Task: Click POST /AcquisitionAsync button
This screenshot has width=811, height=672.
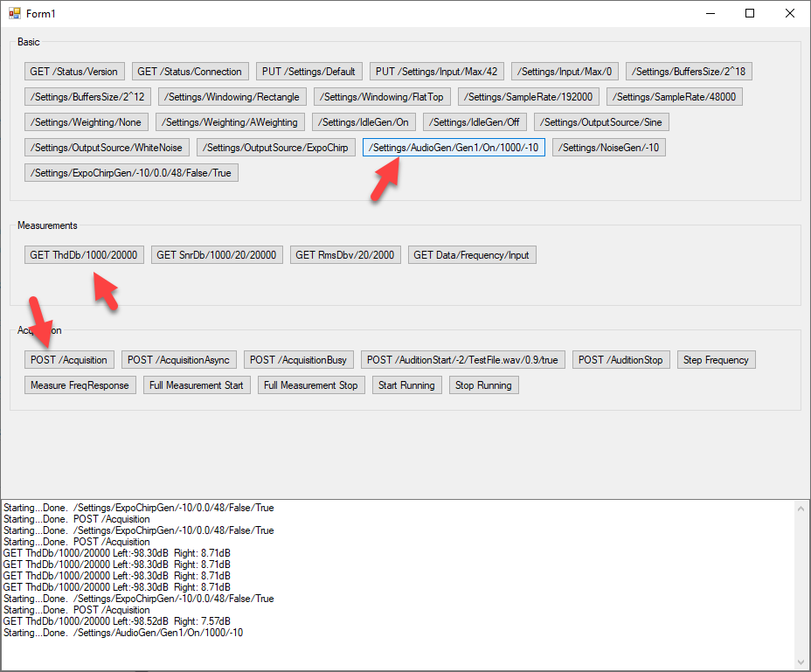Action: [x=179, y=359]
